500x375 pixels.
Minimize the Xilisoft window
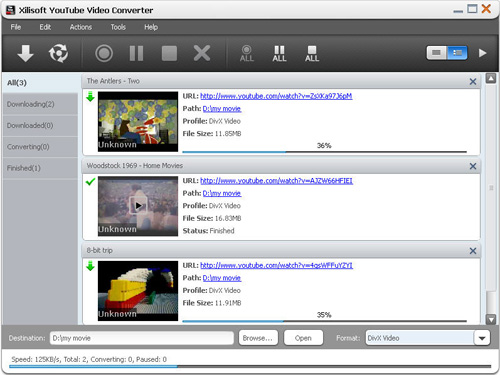pos(458,10)
